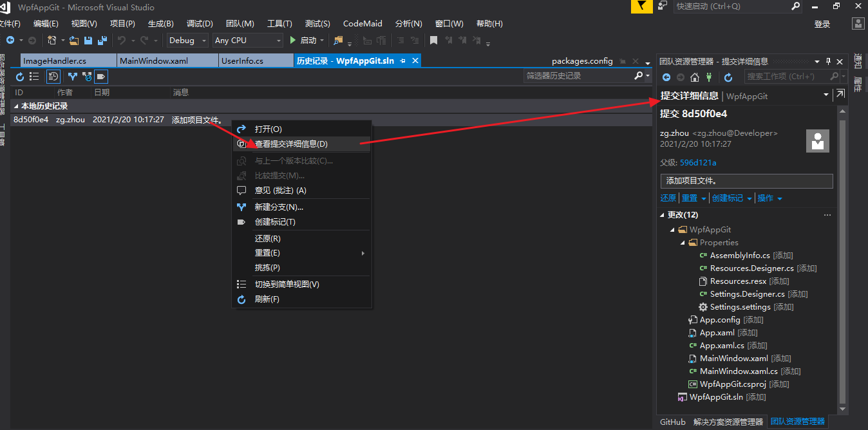Viewport: 868px width, 430px height.
Task: Pin the 历史记录 tab using its pin icon
Action: coord(402,61)
